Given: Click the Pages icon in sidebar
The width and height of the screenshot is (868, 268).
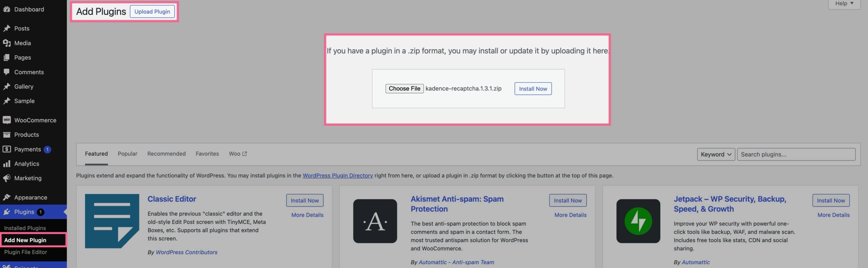Looking at the screenshot, I should coord(6,58).
